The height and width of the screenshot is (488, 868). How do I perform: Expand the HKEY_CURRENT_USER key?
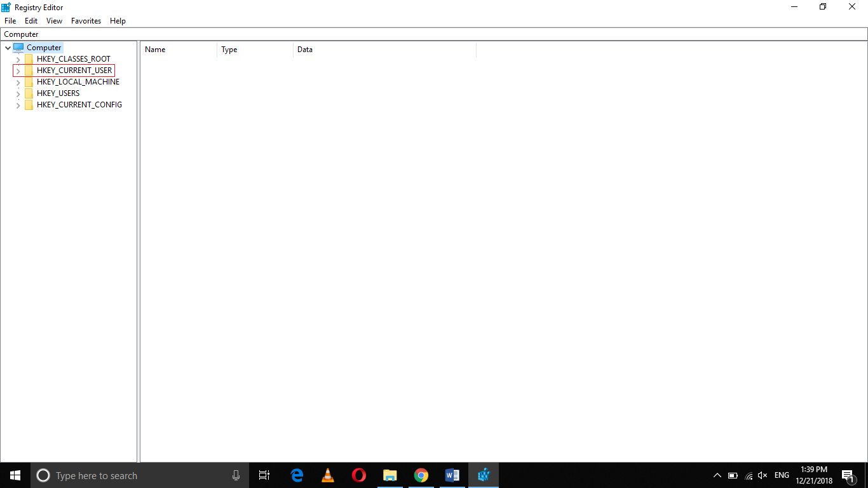(18, 70)
